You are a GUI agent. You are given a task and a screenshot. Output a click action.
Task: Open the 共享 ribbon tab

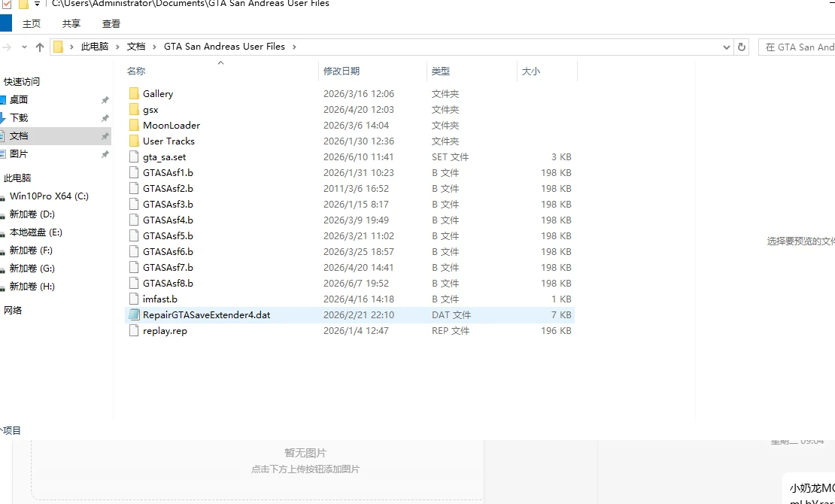pos(71,24)
